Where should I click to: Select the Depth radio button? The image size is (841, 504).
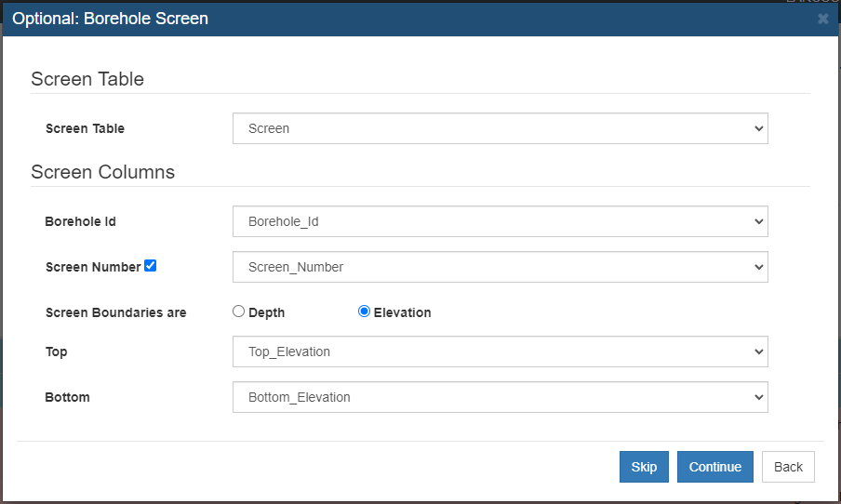(x=238, y=311)
